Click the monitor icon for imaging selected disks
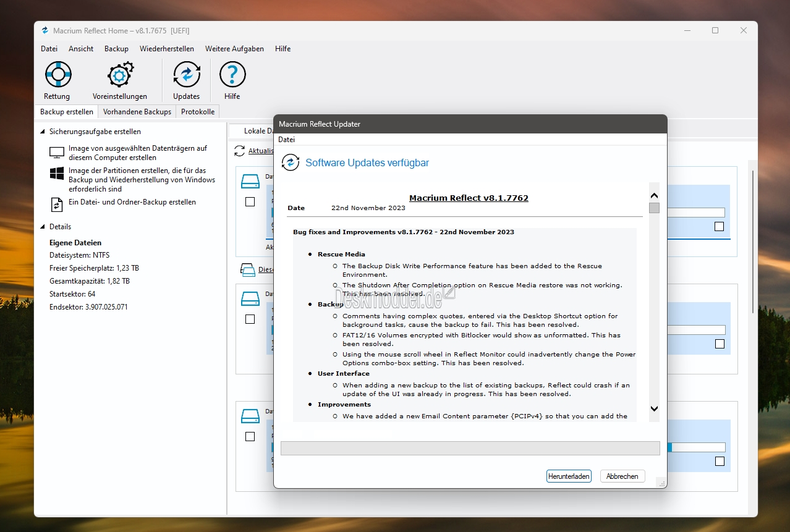The image size is (790, 532). [x=57, y=152]
